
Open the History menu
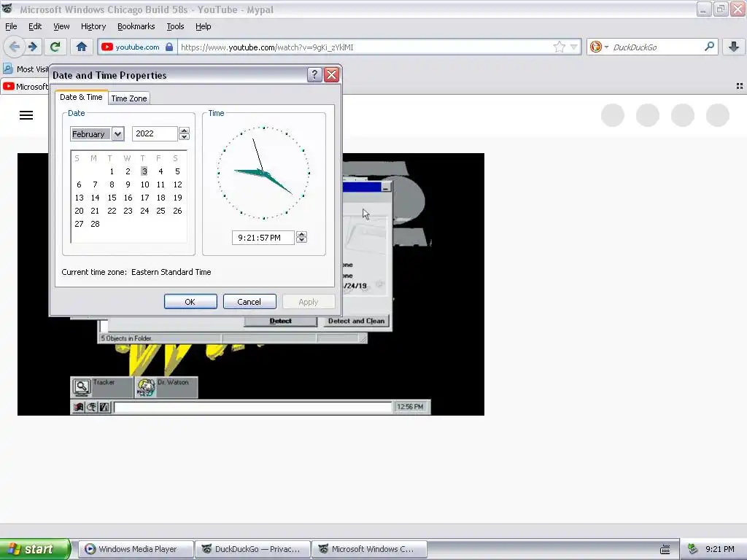pos(93,26)
